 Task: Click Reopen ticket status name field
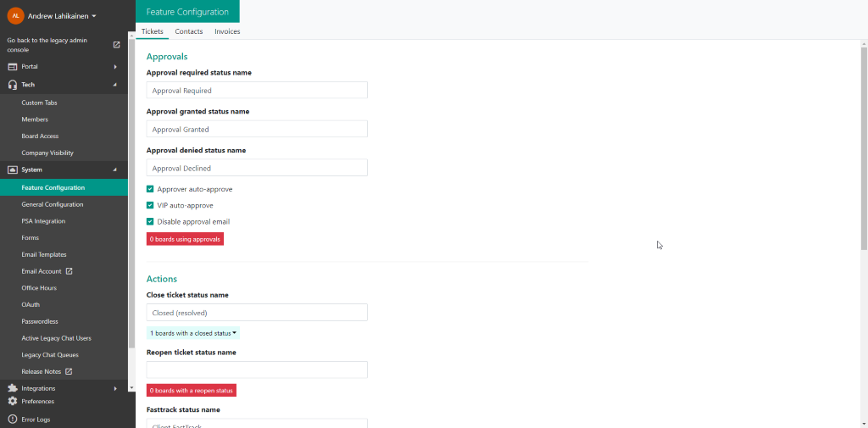(x=257, y=370)
